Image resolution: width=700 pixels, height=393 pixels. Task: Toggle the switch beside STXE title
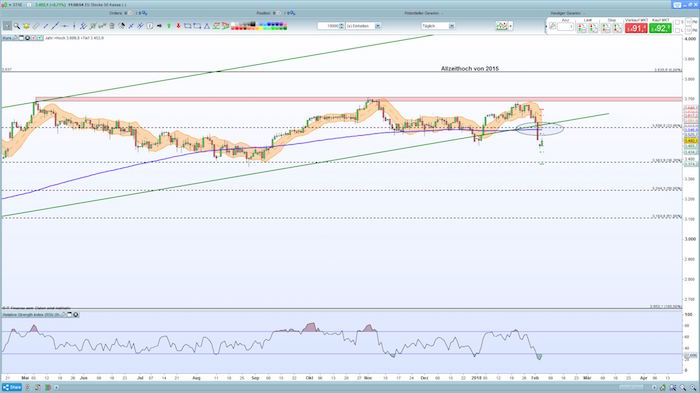coord(29,5)
